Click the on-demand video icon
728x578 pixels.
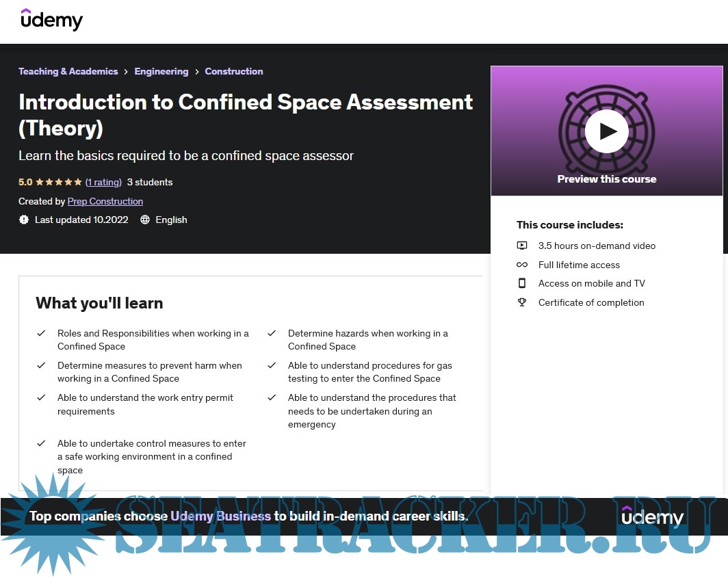[x=522, y=246]
